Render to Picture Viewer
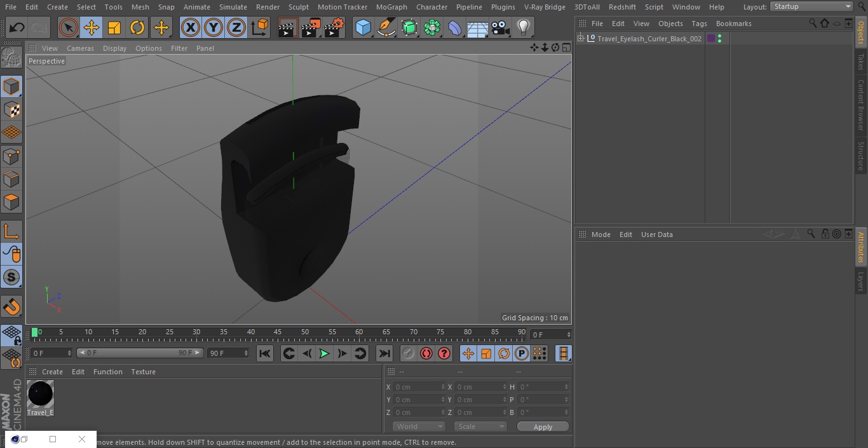The image size is (868, 448). point(311,28)
